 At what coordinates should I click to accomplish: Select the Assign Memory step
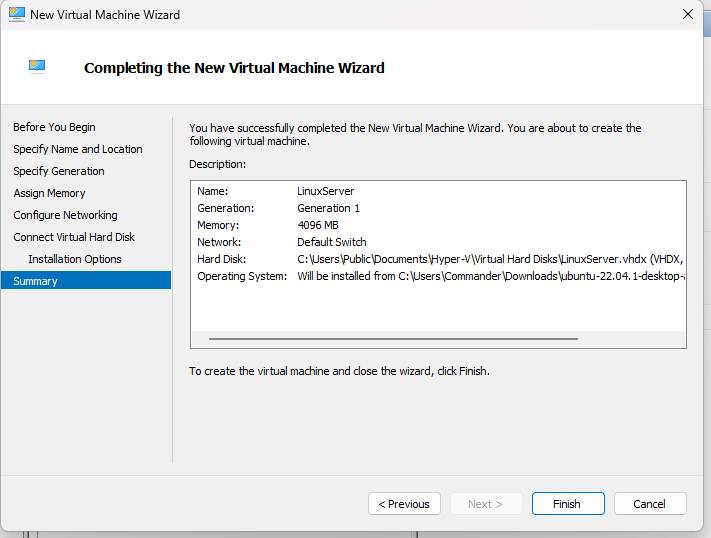click(x=50, y=193)
